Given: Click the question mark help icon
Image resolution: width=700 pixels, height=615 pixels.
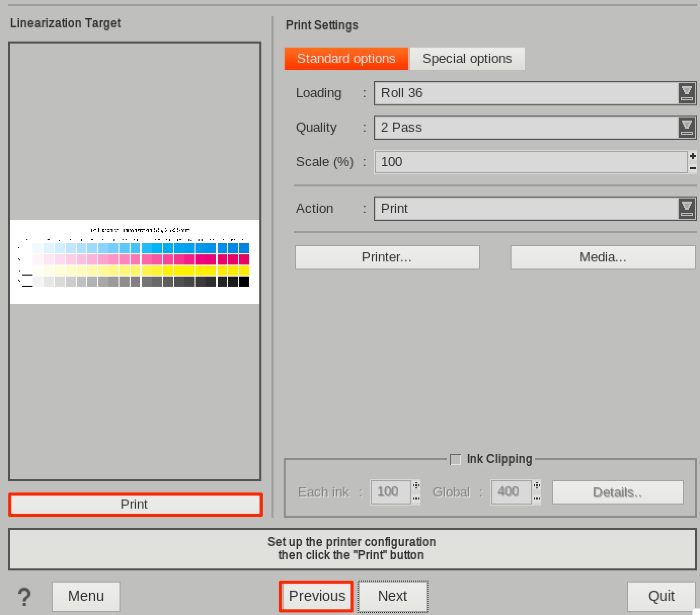Looking at the screenshot, I should click(x=24, y=597).
